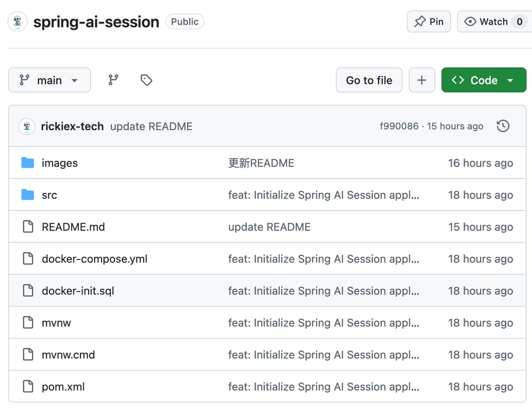Click the images folder icon
The image size is (532, 410).
[x=28, y=163]
